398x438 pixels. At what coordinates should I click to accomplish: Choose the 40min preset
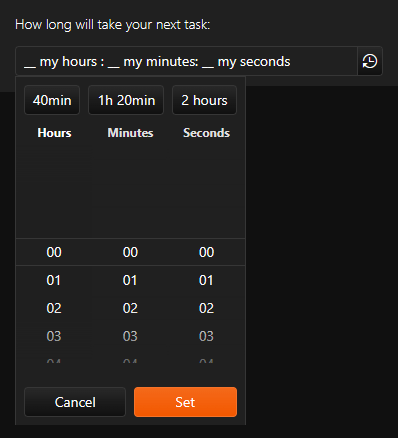[52, 100]
